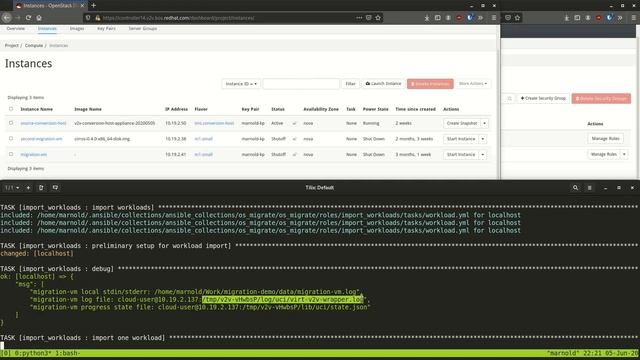This screenshot has height=360, width=640.
Task: Click Compute in the breadcrumb
Action: click(x=34, y=46)
